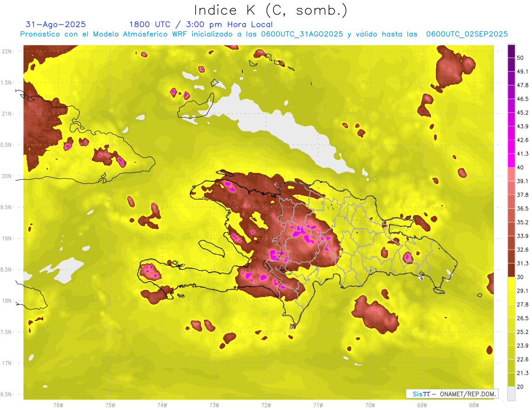
Task: Click the '31.3' colorbar value
Action: coord(522,263)
